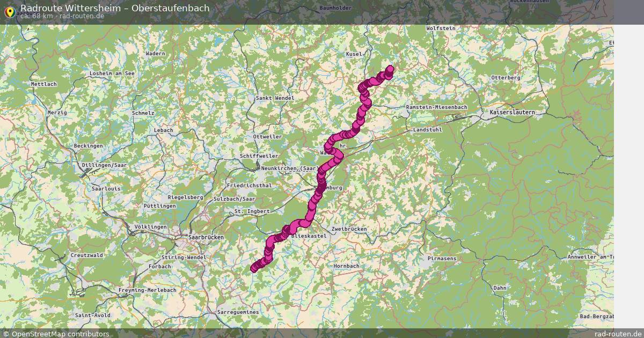The height and width of the screenshot is (338, 644).
Task: Open the rad-routen.de footer link
Action: tap(618, 334)
